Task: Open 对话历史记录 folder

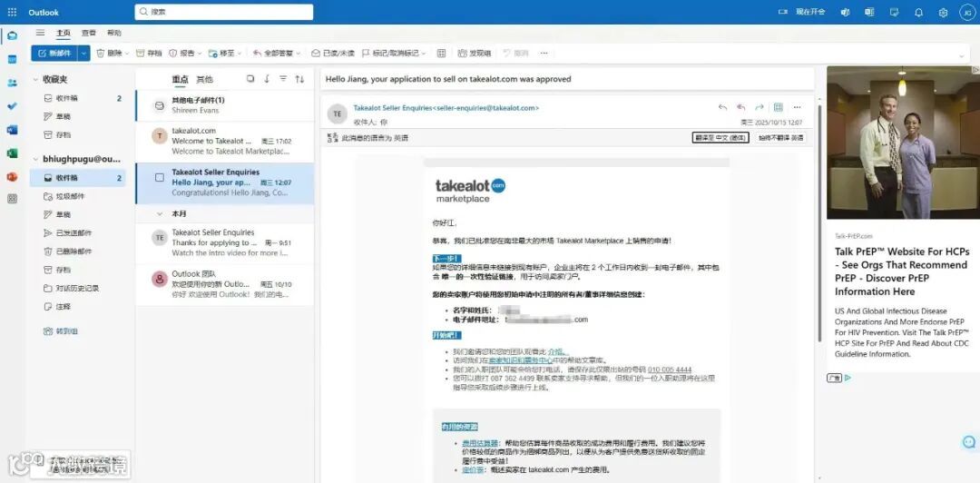Action: 77,289
